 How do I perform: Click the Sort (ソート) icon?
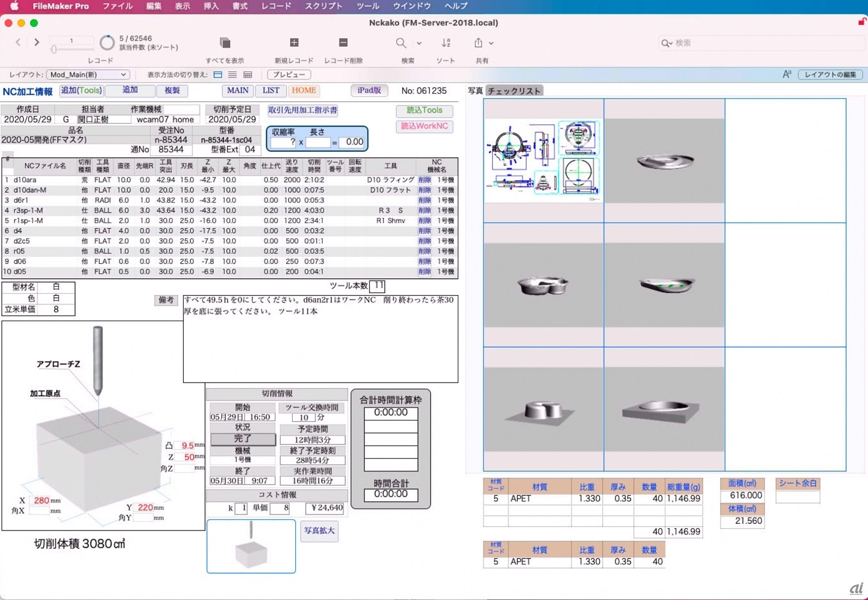pos(446,43)
